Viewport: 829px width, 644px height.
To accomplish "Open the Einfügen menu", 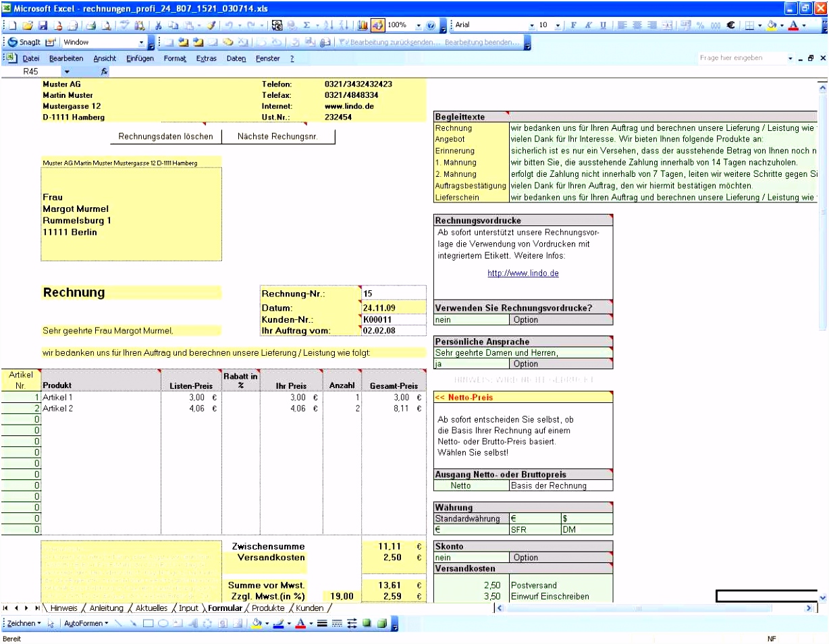I will click(140, 59).
